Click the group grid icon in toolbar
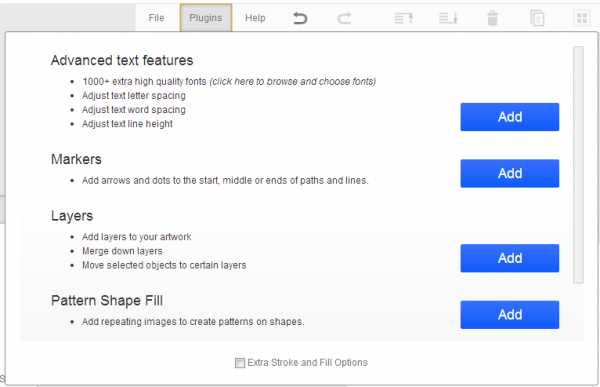 pos(582,18)
